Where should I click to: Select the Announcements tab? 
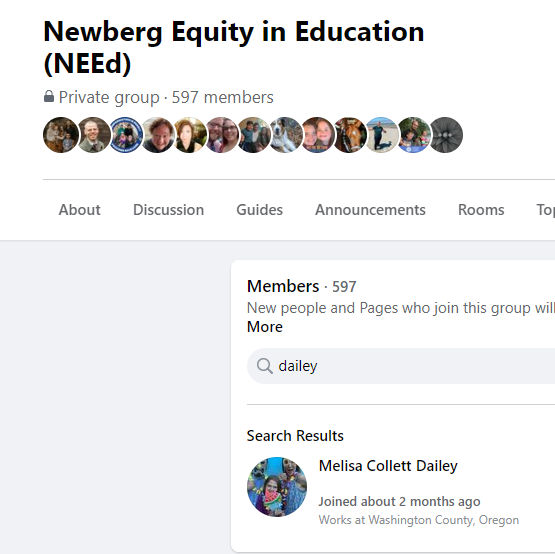click(x=370, y=210)
